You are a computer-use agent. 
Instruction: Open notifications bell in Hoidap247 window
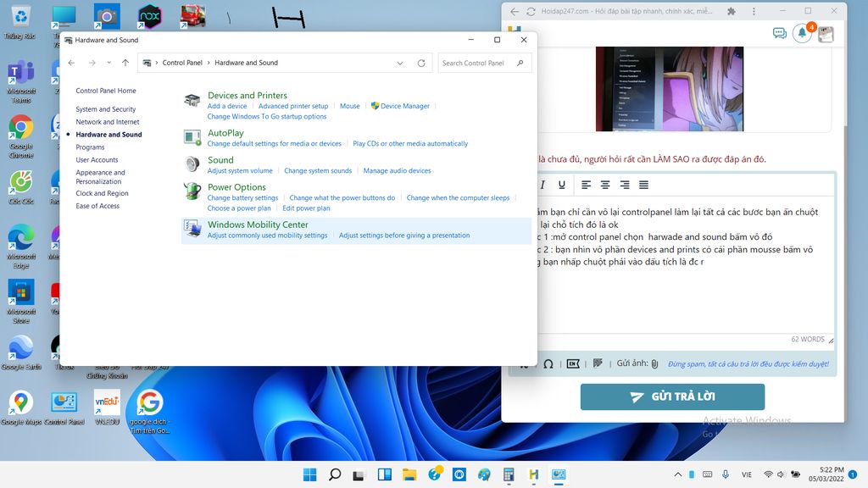point(802,33)
